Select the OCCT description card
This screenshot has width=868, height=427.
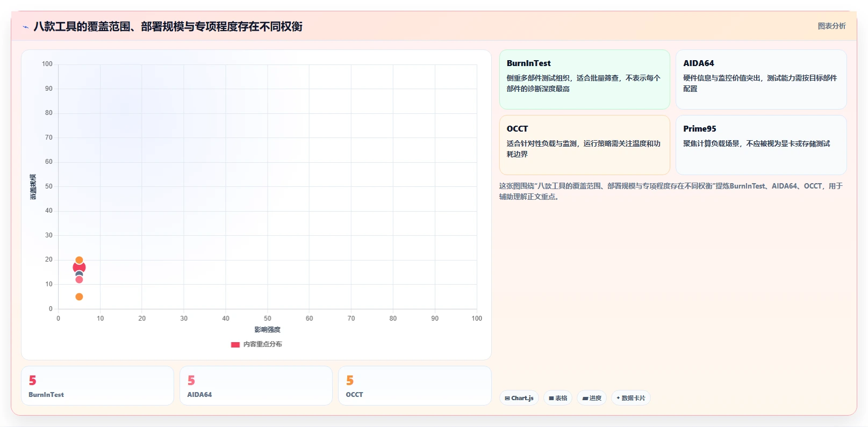point(585,145)
